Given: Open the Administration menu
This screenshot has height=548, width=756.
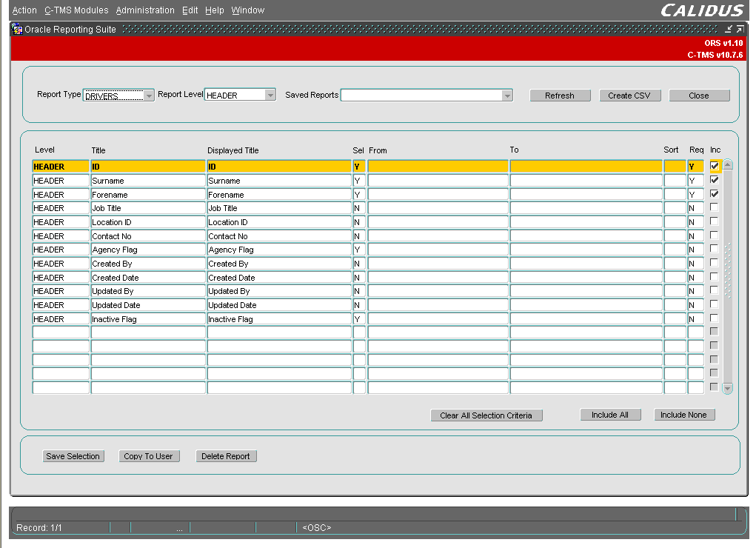Looking at the screenshot, I should click(x=145, y=10).
